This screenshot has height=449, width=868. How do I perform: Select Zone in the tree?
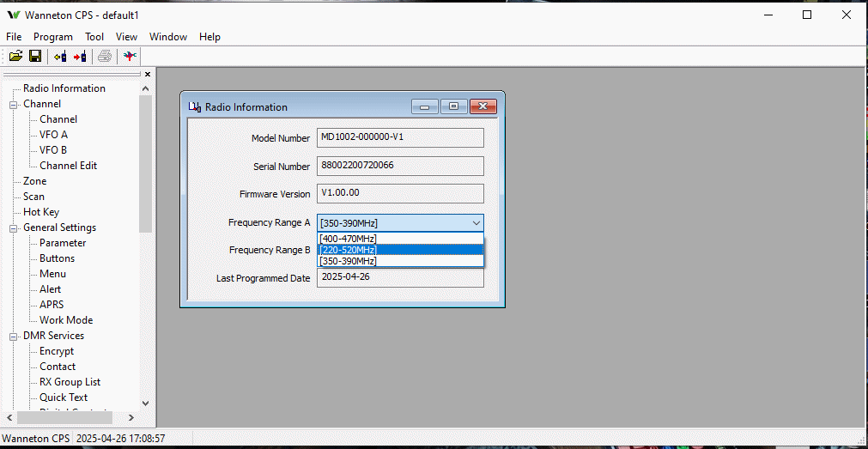(x=35, y=181)
